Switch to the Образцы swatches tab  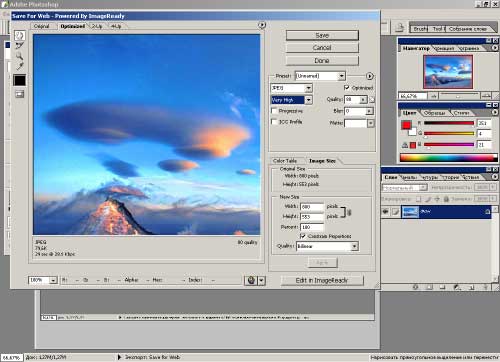[x=435, y=113]
